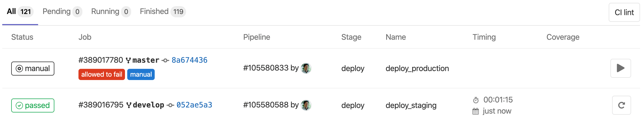Open the manual status badge
644x122 pixels.
(x=33, y=69)
